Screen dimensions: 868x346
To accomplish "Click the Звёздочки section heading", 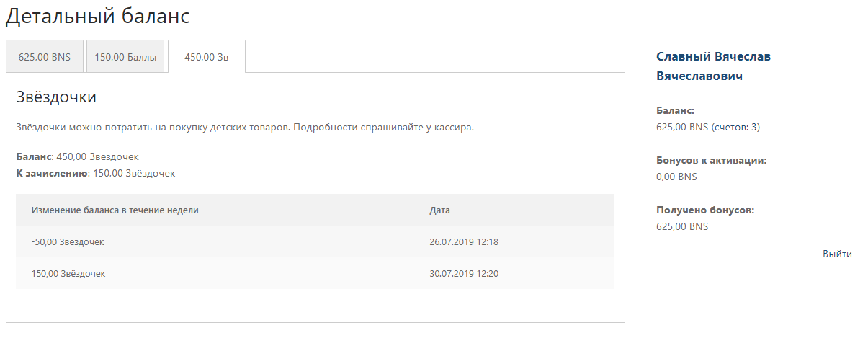I will click(56, 97).
